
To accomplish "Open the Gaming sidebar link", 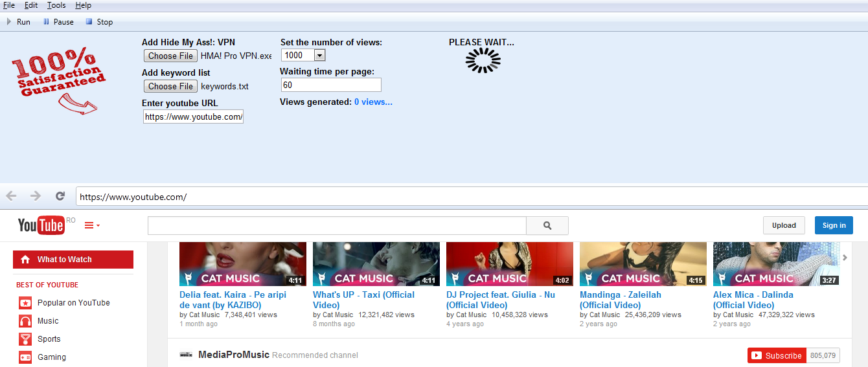I will click(52, 357).
